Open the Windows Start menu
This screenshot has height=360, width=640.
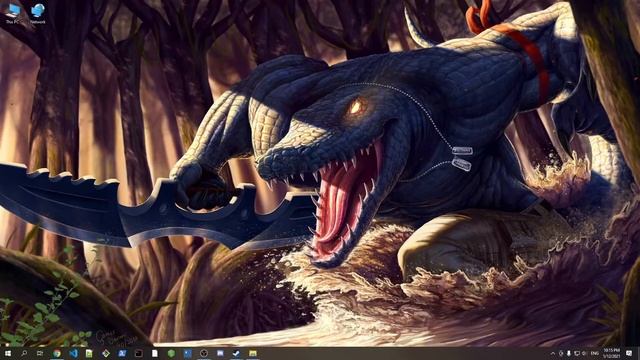tap(8, 353)
